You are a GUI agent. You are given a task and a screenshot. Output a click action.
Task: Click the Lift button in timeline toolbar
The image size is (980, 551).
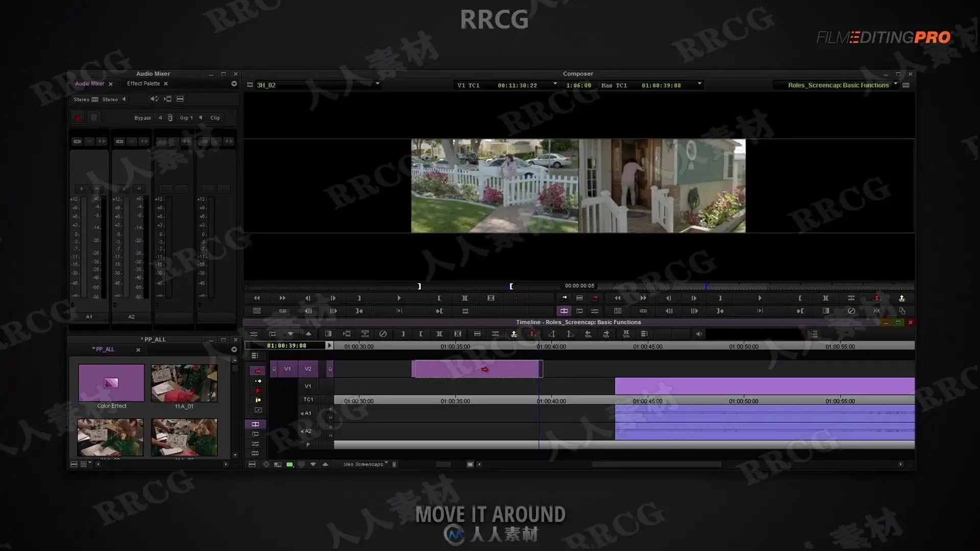pyautogui.click(x=514, y=334)
